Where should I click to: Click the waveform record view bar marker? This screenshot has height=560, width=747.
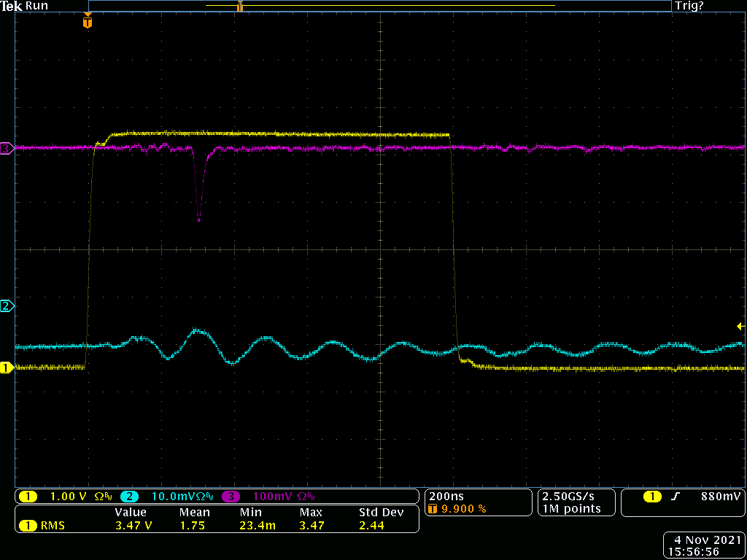coord(239,7)
